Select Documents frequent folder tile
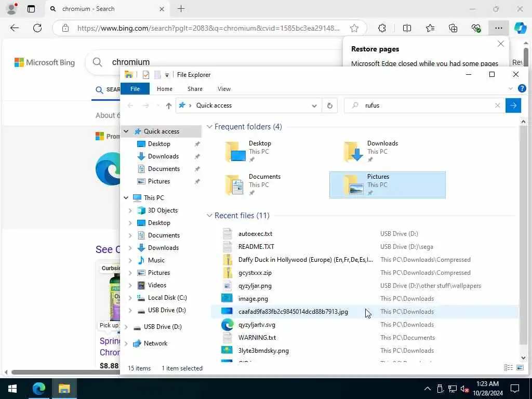Image resolution: width=532 pixels, height=399 pixels. coord(269,184)
